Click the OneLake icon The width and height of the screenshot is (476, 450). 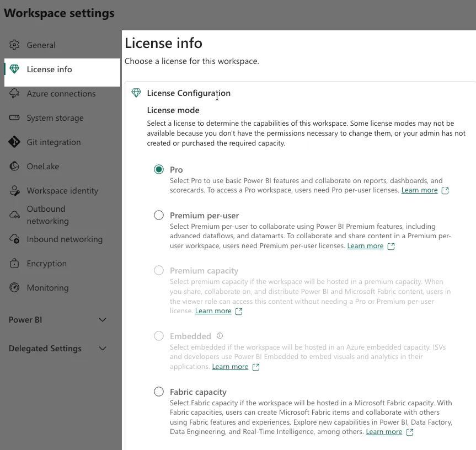point(14,167)
